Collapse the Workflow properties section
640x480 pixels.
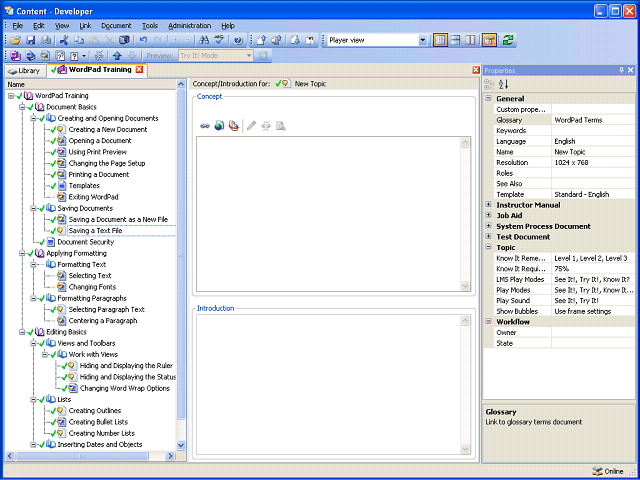(x=488, y=321)
